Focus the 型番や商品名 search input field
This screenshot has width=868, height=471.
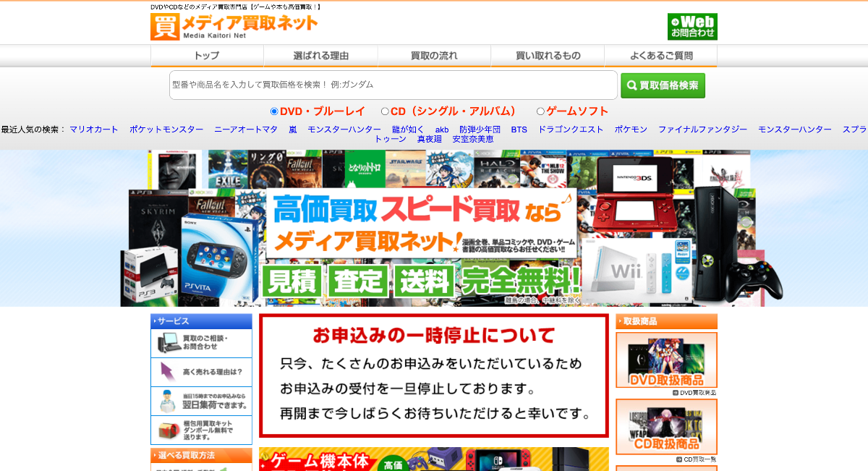click(393, 85)
